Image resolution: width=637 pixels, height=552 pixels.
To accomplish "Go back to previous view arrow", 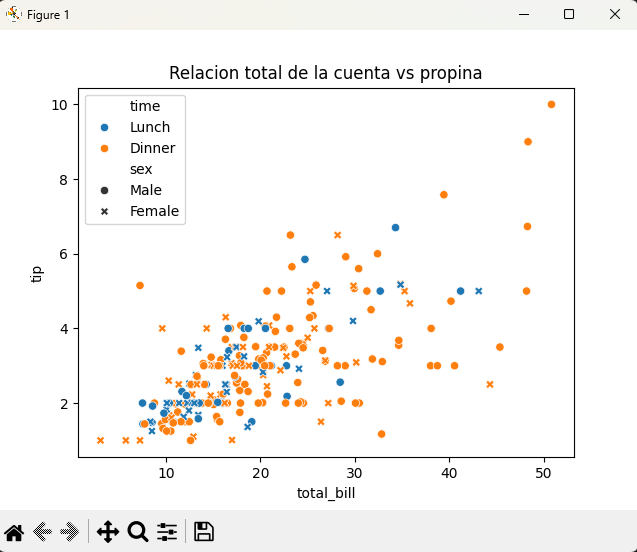I will click(42, 531).
